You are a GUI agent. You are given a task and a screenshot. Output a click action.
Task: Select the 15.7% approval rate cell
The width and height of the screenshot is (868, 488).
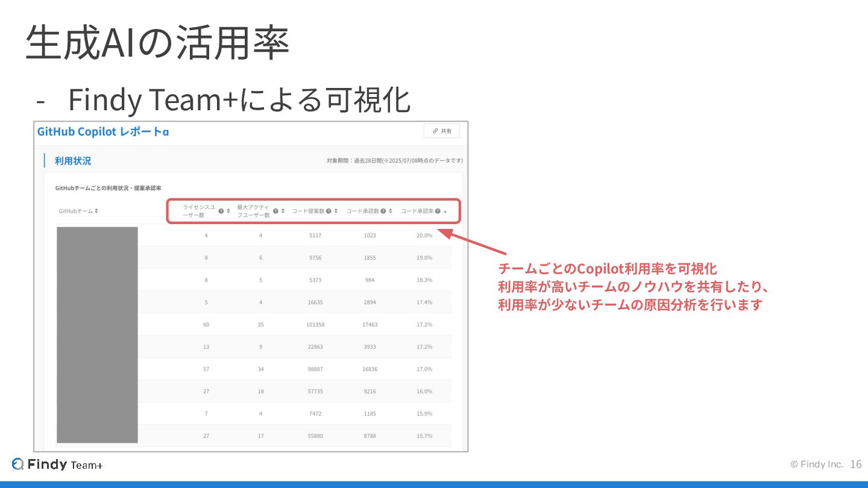click(424, 436)
